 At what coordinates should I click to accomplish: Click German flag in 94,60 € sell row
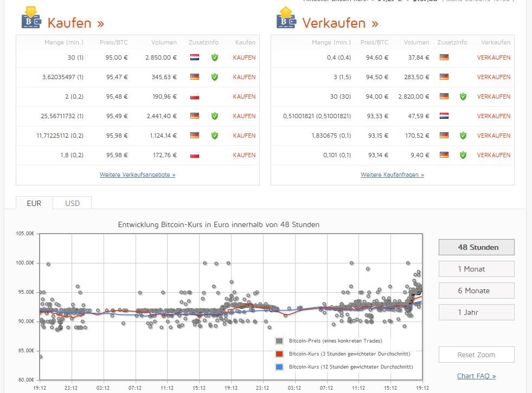click(444, 57)
